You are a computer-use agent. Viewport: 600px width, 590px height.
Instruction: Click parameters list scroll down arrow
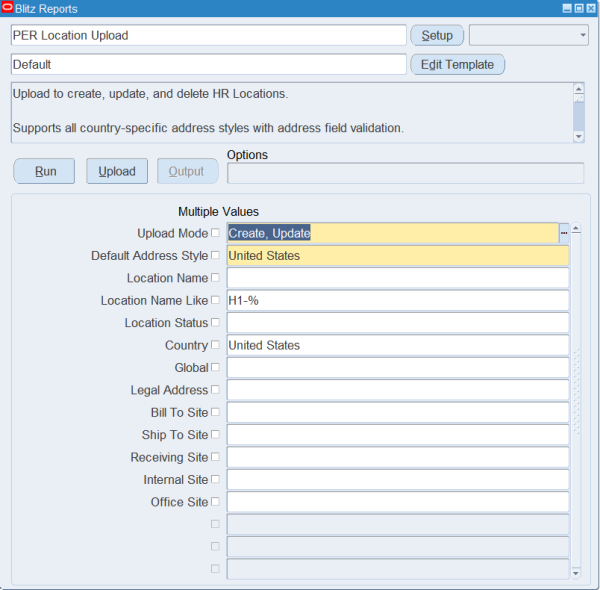coord(576,573)
